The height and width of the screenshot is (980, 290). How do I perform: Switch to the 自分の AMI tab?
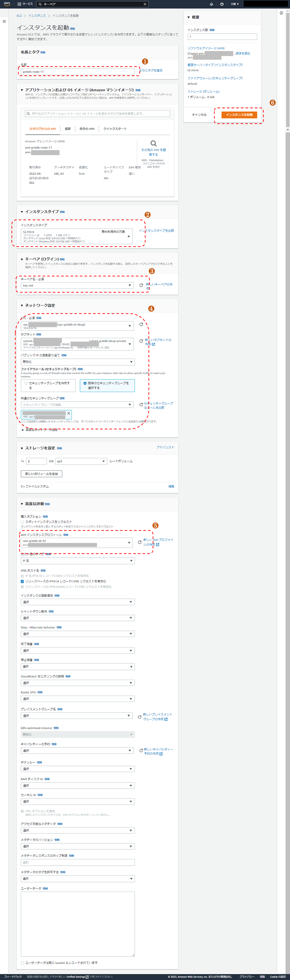(x=87, y=129)
